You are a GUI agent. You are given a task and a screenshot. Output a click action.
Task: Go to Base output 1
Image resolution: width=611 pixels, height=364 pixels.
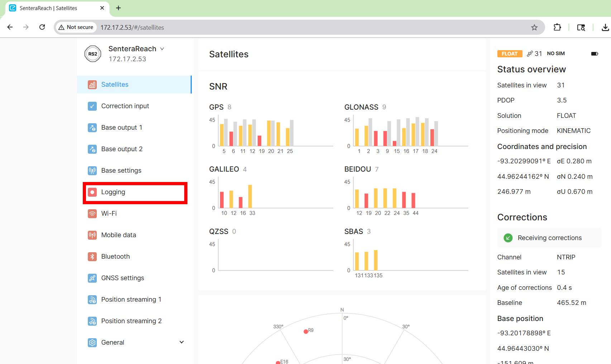coord(121,128)
